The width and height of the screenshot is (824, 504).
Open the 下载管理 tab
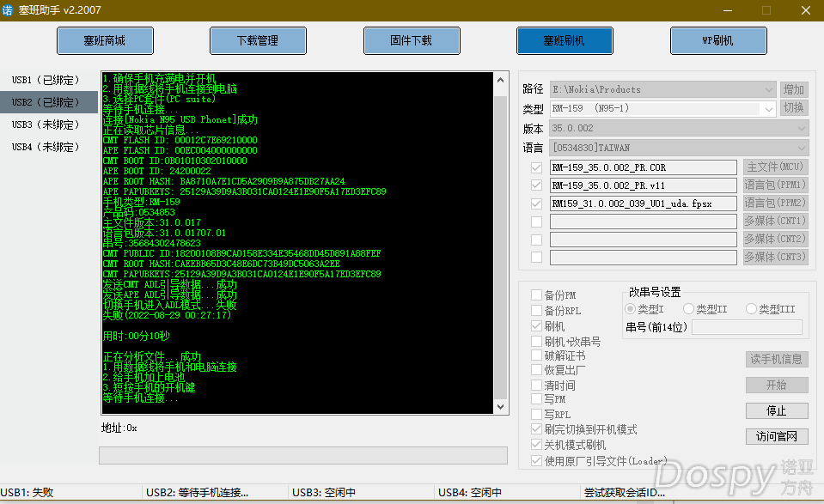point(258,40)
